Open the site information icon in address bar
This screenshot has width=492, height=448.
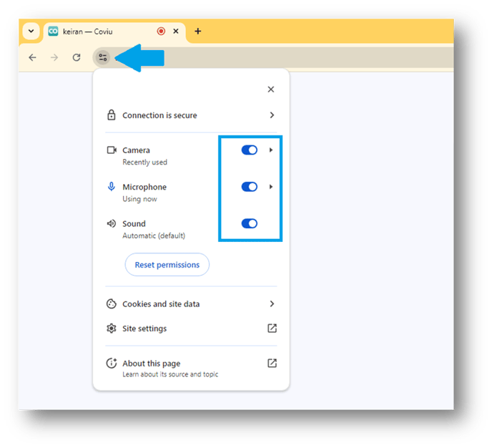[102, 57]
